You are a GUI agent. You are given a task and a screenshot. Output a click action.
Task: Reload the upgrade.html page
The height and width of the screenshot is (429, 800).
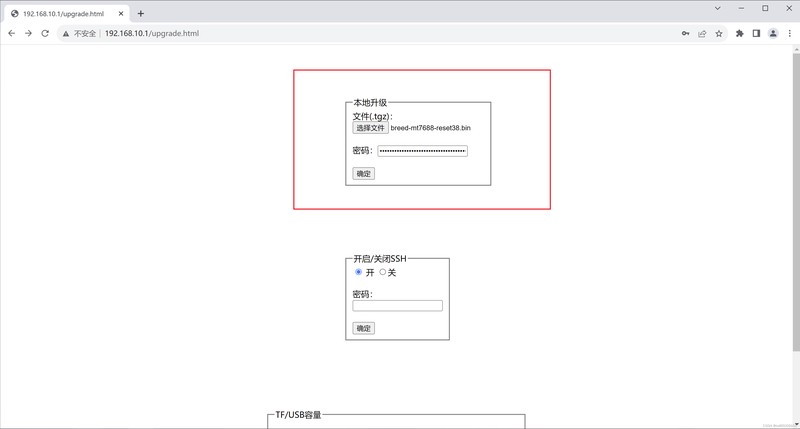45,33
